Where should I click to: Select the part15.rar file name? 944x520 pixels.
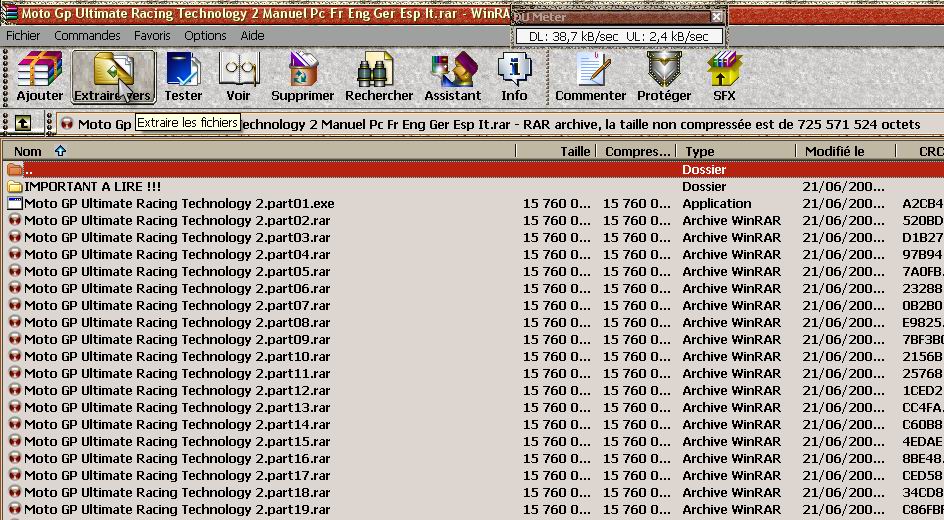pyautogui.click(x=177, y=441)
